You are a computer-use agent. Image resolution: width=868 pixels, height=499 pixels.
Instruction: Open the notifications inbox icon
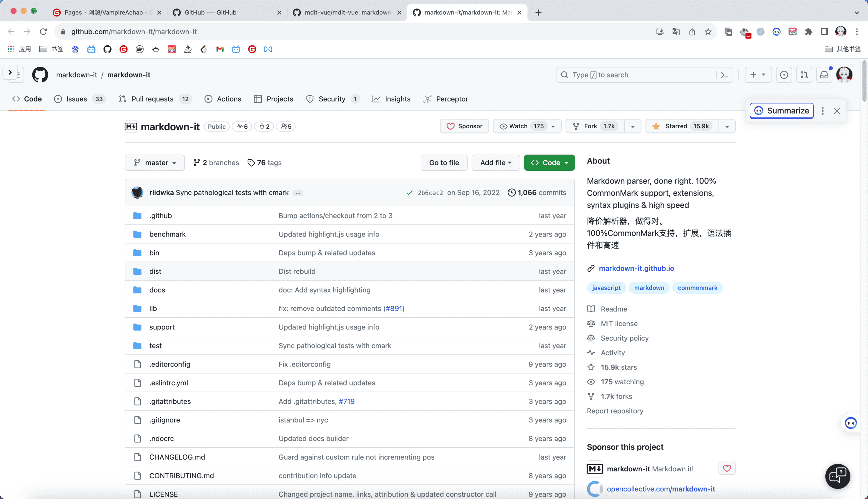[x=824, y=75]
